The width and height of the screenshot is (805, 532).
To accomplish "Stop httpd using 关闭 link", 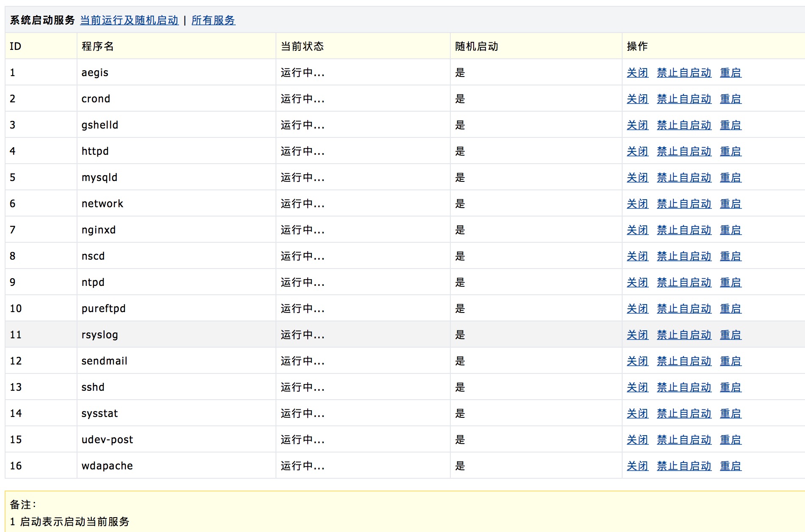I will pyautogui.click(x=637, y=151).
